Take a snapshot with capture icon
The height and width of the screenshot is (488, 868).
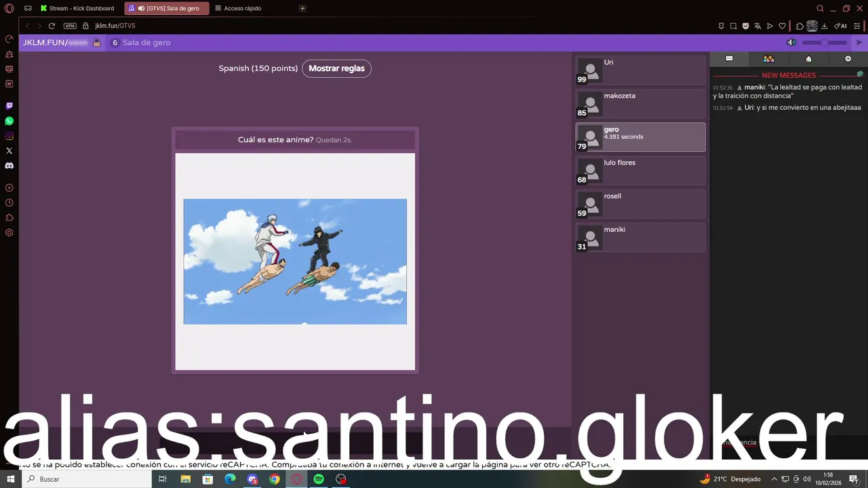click(x=733, y=26)
